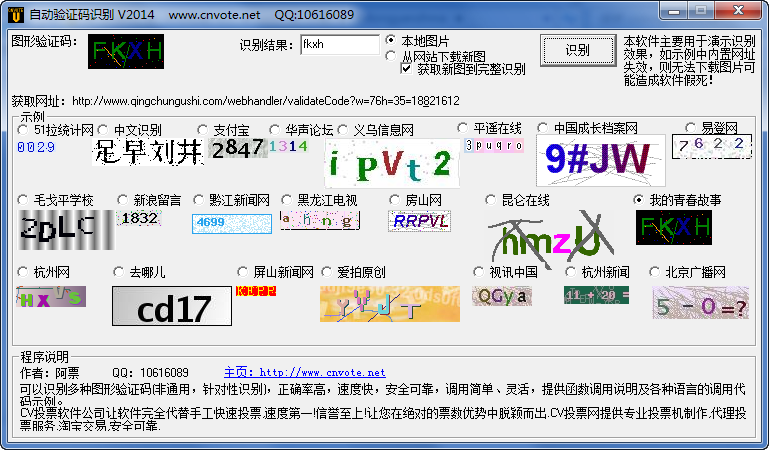Click the 识别 recognize button

tap(577, 50)
